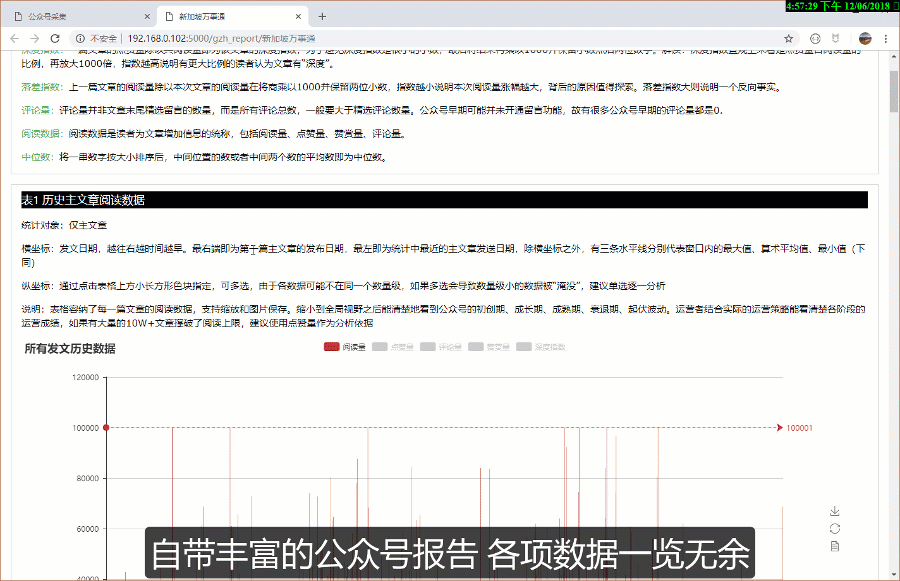Click the green 阅读数据 term
This screenshot has width=900, height=581.
42,134
